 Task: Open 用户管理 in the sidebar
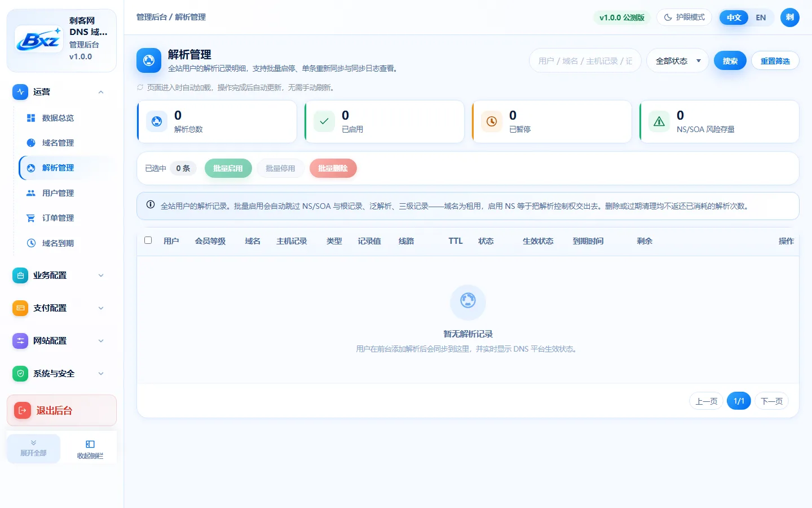(x=66, y=193)
